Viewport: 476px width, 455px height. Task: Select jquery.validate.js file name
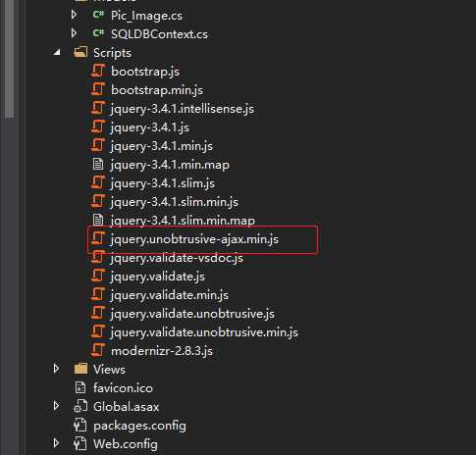[158, 277]
